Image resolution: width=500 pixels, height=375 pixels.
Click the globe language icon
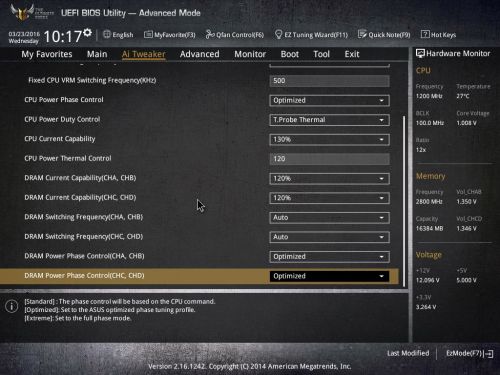click(x=107, y=34)
